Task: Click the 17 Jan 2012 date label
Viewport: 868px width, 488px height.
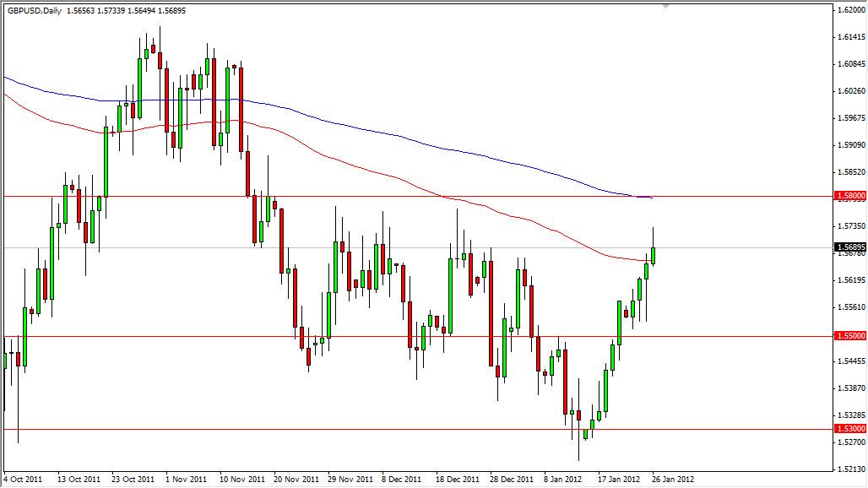Action: (619, 480)
